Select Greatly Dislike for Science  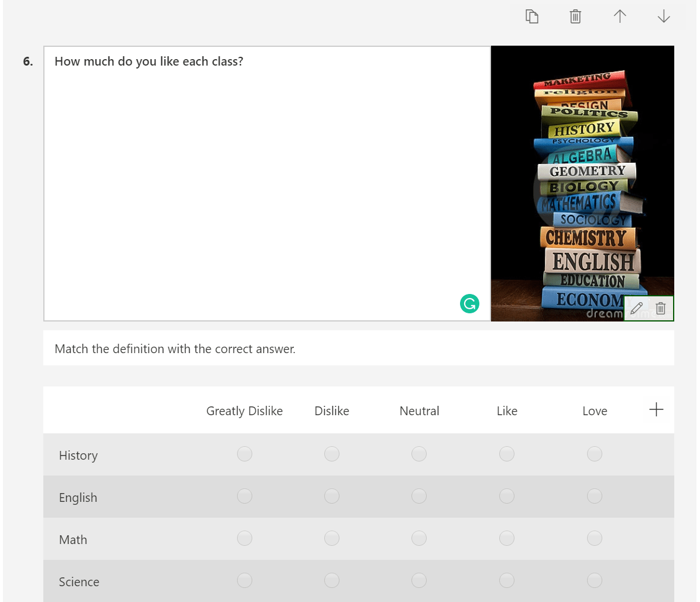245,580
